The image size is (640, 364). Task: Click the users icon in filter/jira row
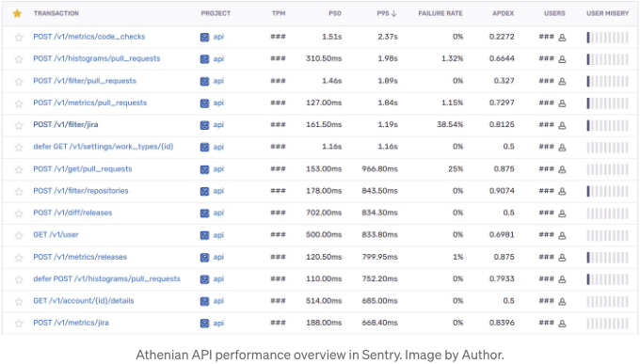[x=562, y=125]
